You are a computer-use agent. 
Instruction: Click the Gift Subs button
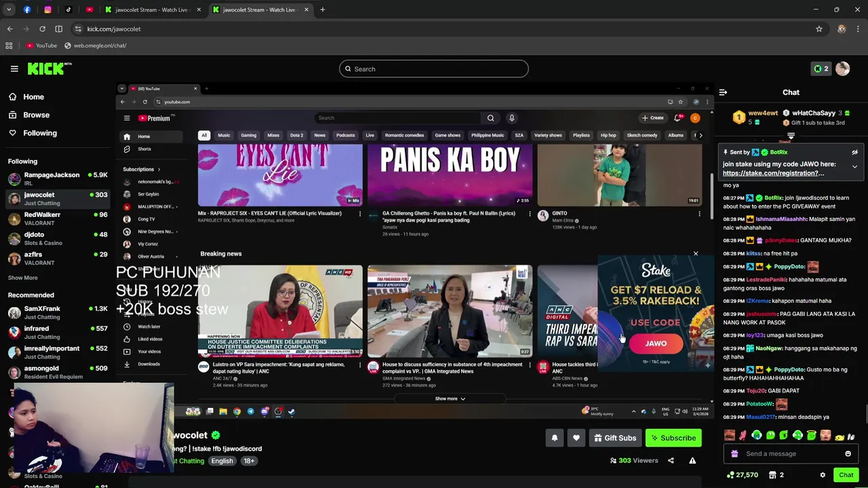[615, 438]
